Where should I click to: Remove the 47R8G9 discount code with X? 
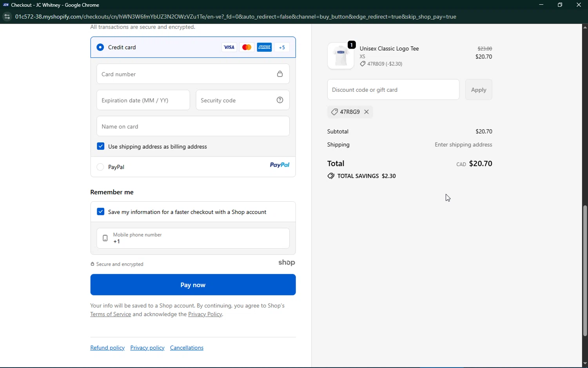click(x=367, y=112)
